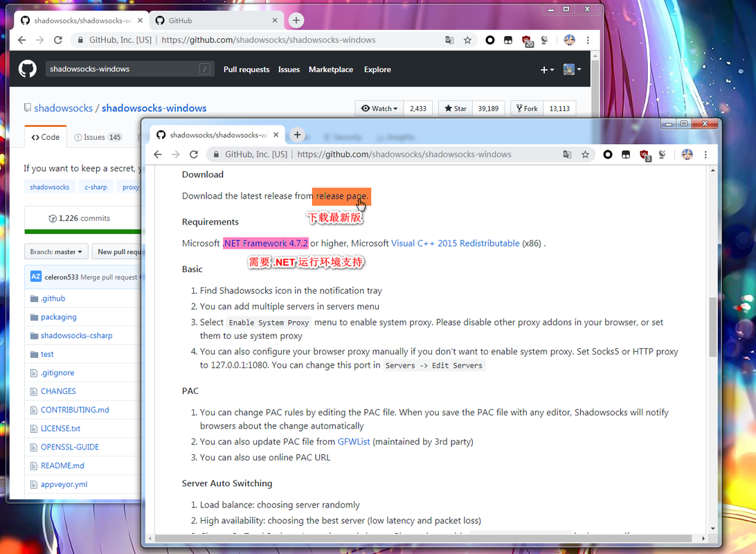Open Pull requests in GitHub header

tap(246, 69)
